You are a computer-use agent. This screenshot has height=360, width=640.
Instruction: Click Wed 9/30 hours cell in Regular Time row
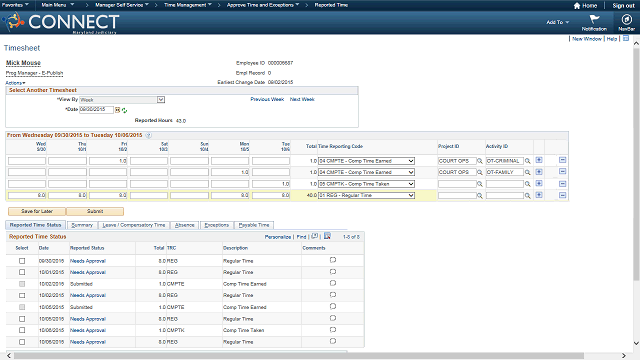coord(27,196)
